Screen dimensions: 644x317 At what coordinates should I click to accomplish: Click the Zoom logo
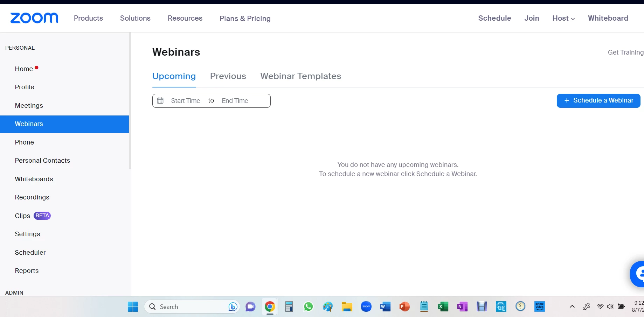(x=34, y=18)
